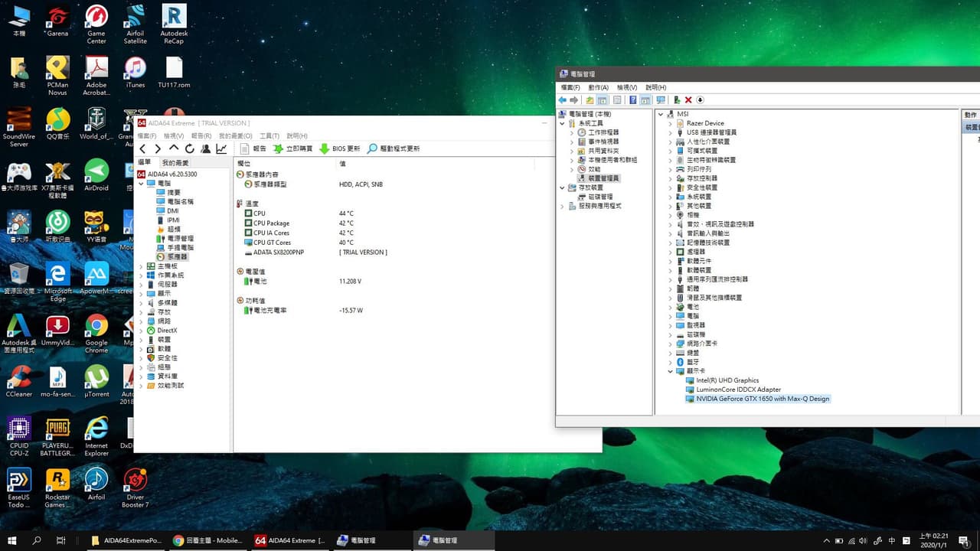The width and height of the screenshot is (980, 551).
Task: Expand the 主機板 node in AIDA64 tree
Action: [141, 266]
